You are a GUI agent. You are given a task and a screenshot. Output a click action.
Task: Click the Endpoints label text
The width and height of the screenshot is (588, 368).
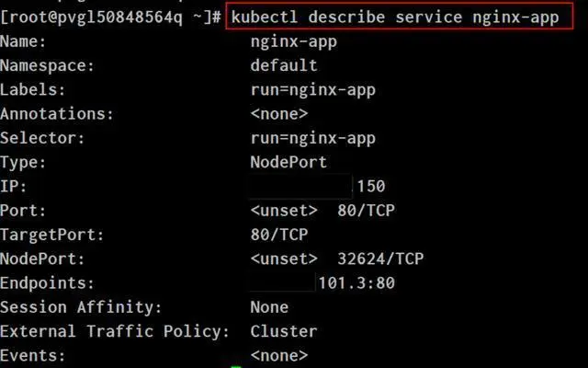[47, 283]
